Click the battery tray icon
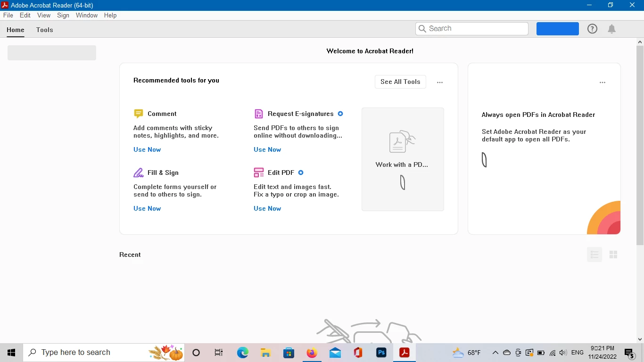Viewport: 644px width, 362px height. point(541,353)
